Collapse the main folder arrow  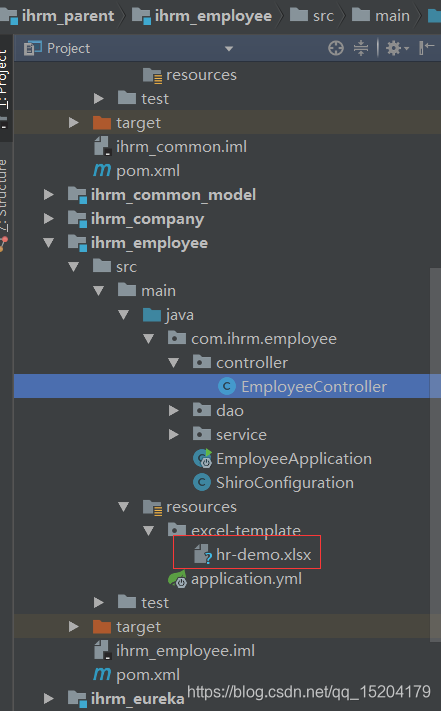pyautogui.click(x=98, y=291)
